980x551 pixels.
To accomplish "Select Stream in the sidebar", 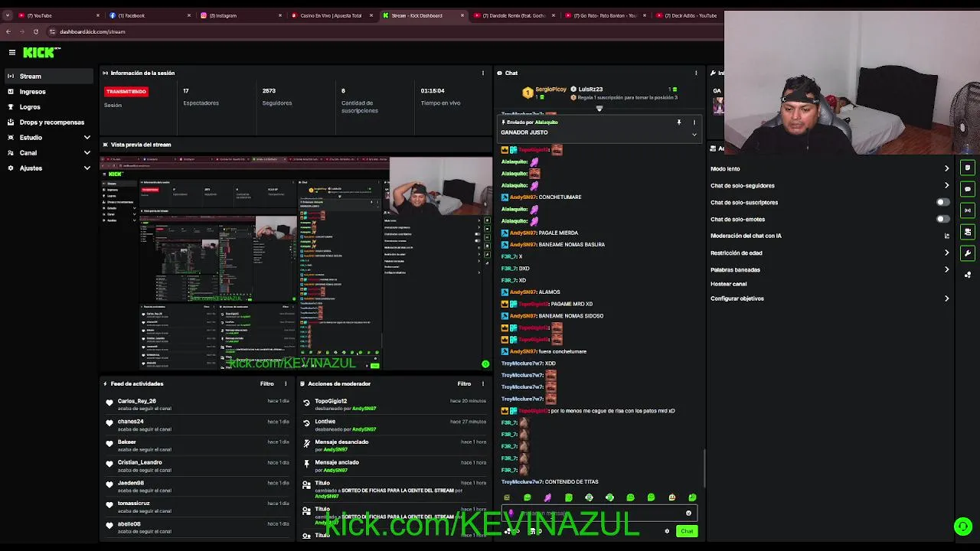I will tap(49, 76).
